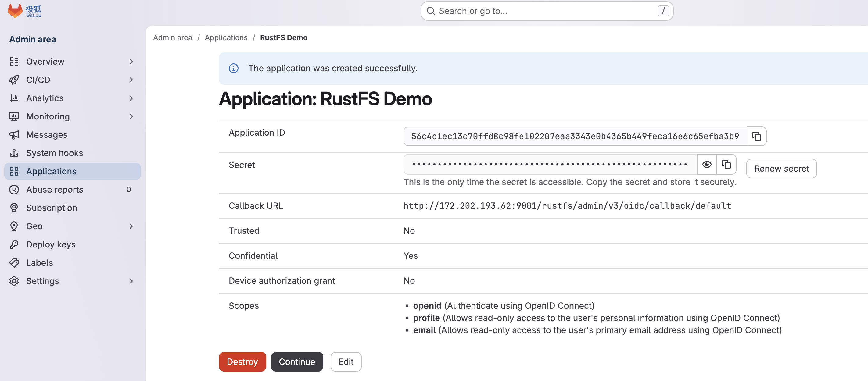Screen dimensions: 868x381
Task: Click the email scope entry
Action: pos(597,330)
